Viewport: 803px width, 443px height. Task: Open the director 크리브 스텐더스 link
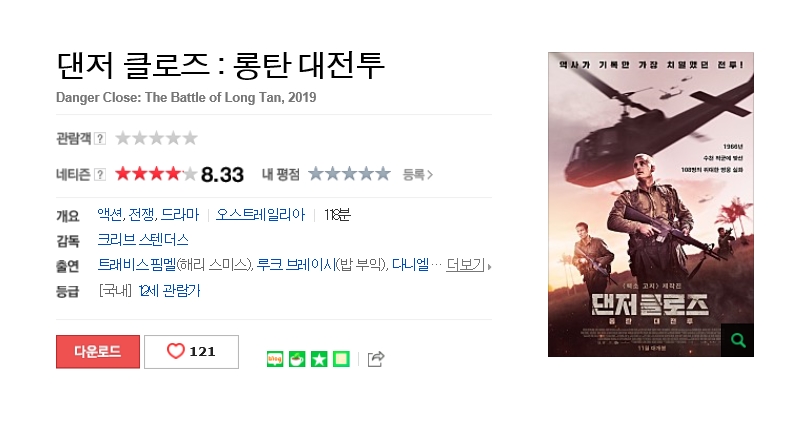click(x=143, y=240)
